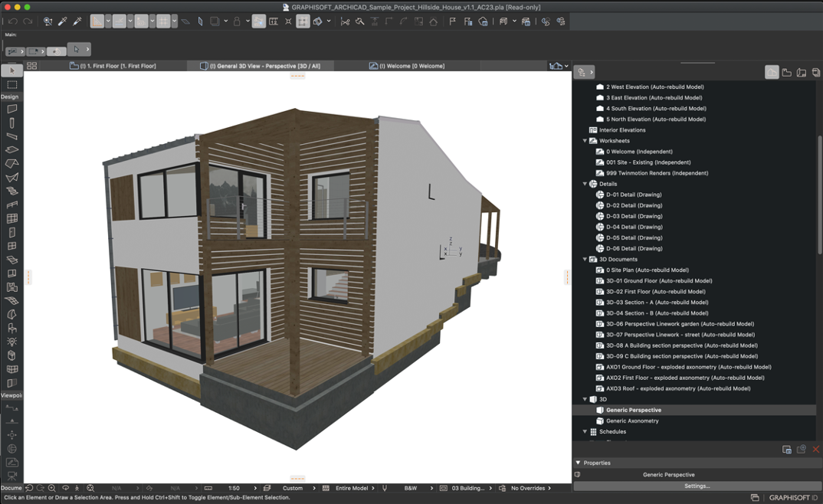The image size is (823, 504).
Task: Pick up parameters with the eyedropper icon
Action: 63,21
